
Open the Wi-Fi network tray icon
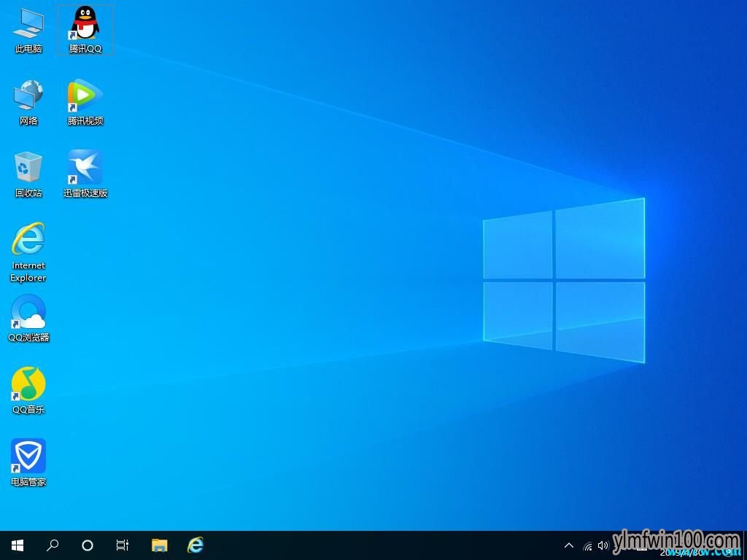pyautogui.click(x=588, y=545)
